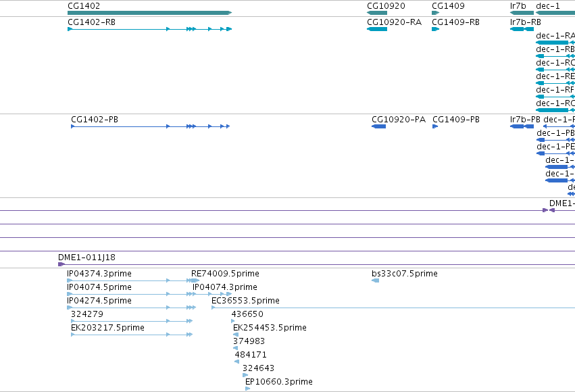This screenshot has height=392, width=575.
Task: Select BAC clone label DME1-011J18
Action: coord(86,258)
